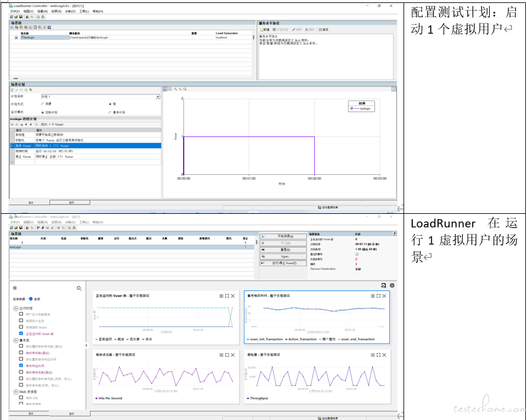Open the menu icon of the 吞吐量 graph
527x420 pixels.
[x=373, y=355]
